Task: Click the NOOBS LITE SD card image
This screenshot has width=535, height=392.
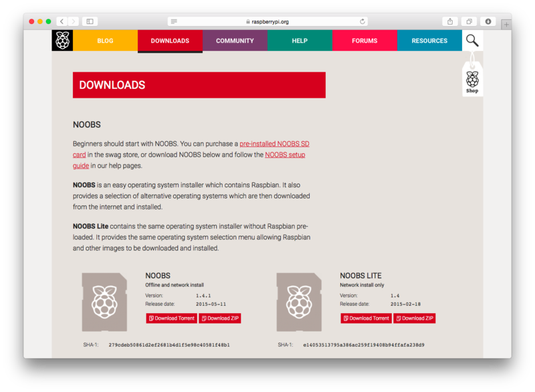Action: 299,302
